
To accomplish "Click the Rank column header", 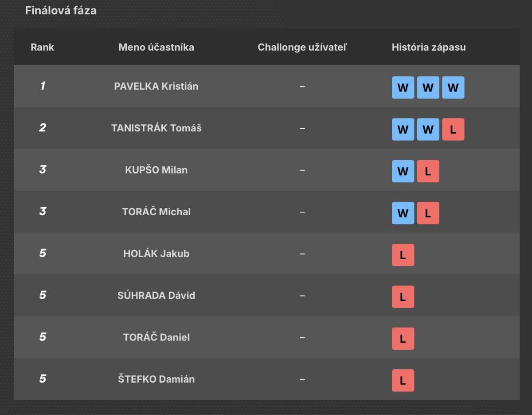I will (43, 47).
